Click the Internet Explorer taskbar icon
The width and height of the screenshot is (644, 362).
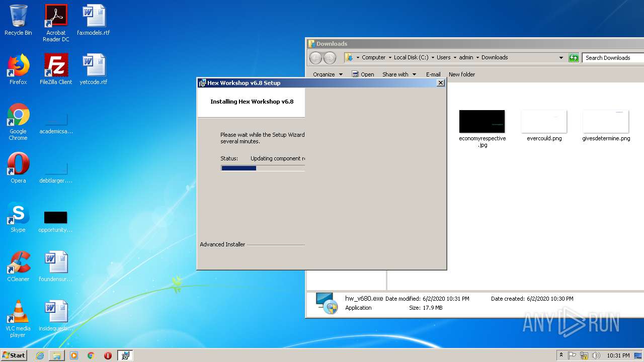coord(40,355)
